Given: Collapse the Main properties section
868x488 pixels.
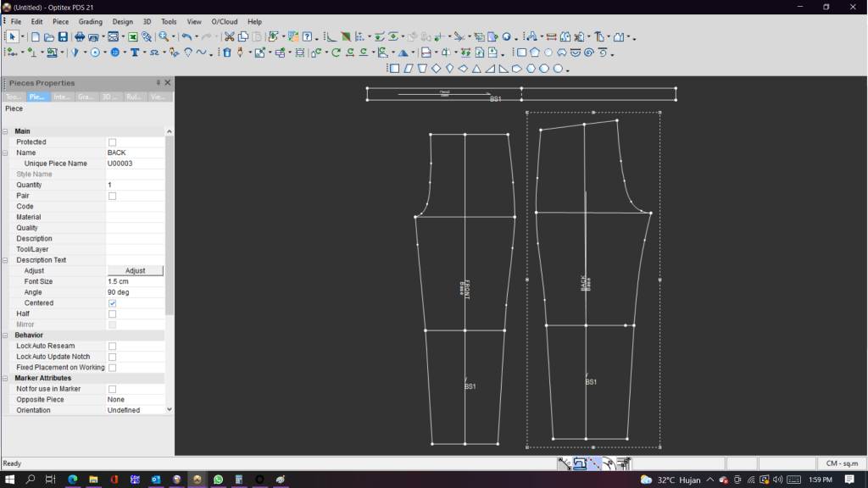Looking at the screenshot, I should click(x=5, y=130).
